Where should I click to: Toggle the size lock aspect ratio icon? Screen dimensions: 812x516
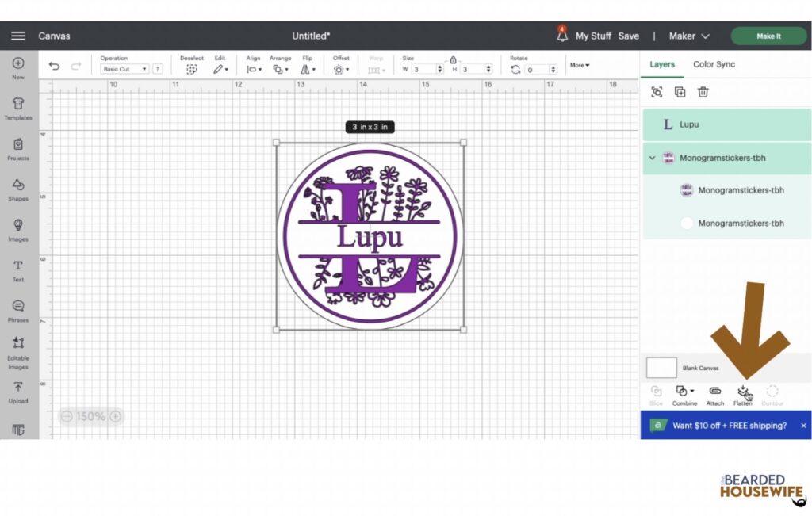(453, 59)
